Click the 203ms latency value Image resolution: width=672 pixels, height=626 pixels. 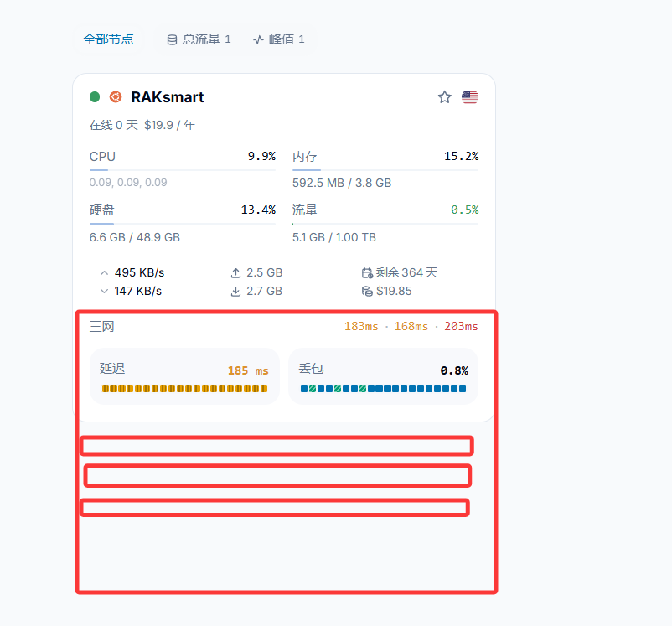tap(461, 326)
